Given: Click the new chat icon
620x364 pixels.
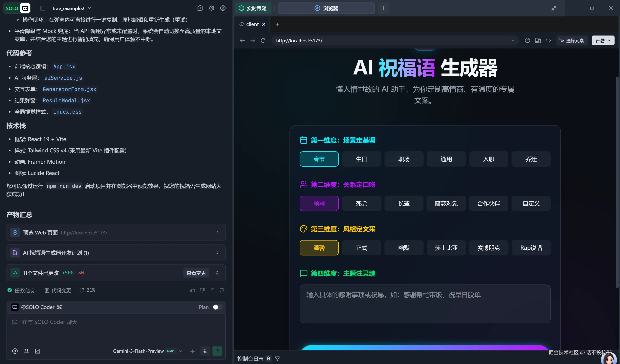Looking at the screenshot, I should (200, 8).
